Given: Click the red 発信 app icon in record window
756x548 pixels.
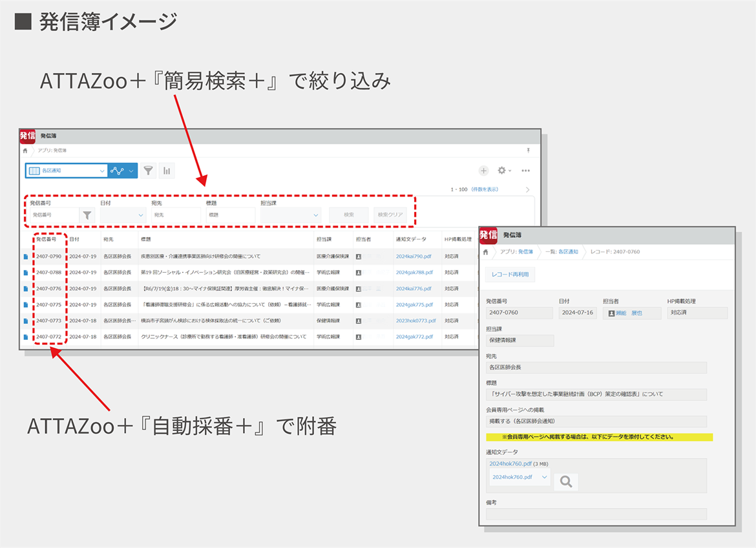Looking at the screenshot, I should pos(488,235).
